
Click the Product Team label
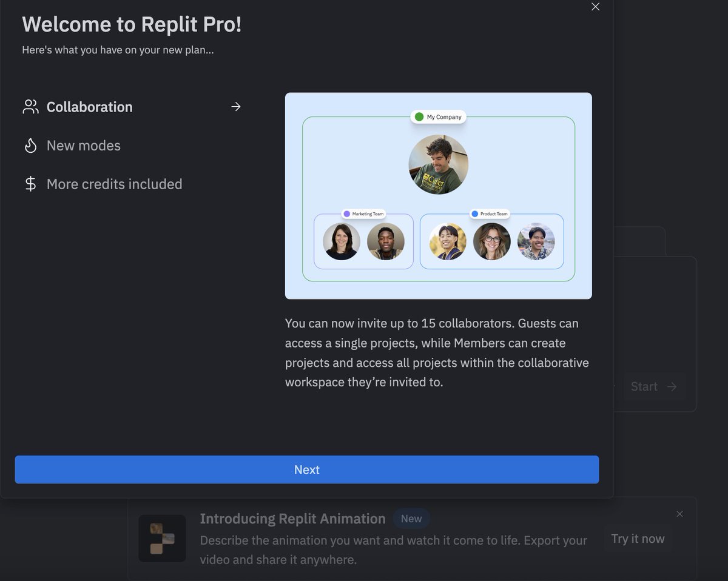[490, 213]
